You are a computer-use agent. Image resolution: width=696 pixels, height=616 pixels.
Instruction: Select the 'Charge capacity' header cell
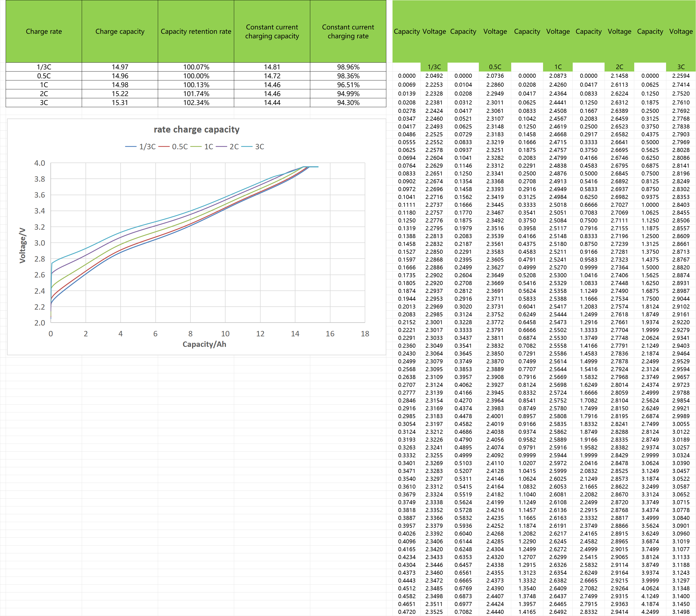[x=120, y=31]
